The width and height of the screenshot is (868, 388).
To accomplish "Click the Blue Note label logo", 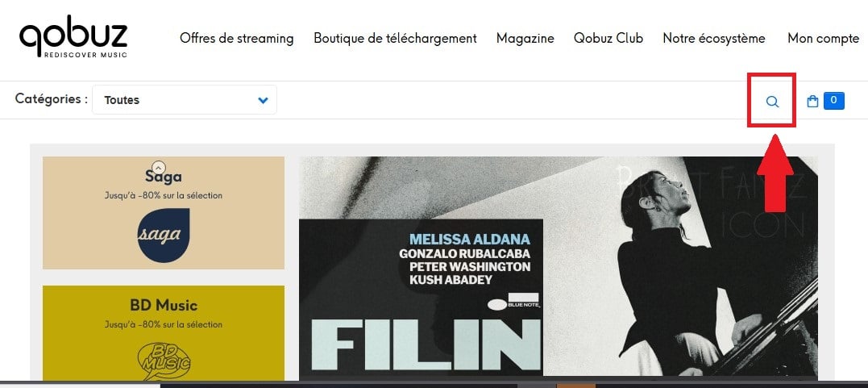I will point(514,301).
